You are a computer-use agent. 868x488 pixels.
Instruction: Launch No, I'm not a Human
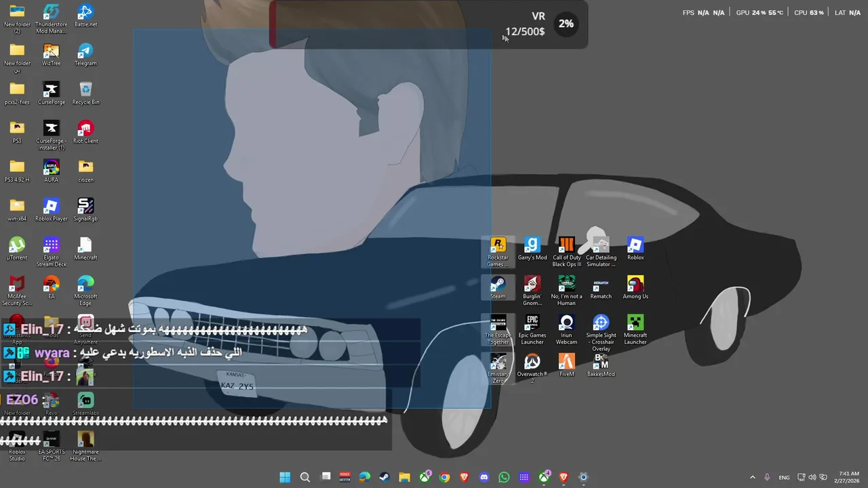[566, 291]
